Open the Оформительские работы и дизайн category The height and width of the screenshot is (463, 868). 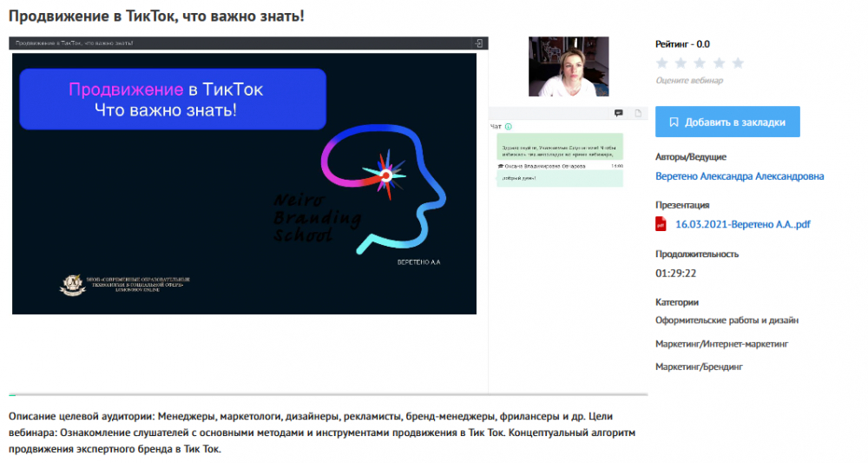pos(727,320)
